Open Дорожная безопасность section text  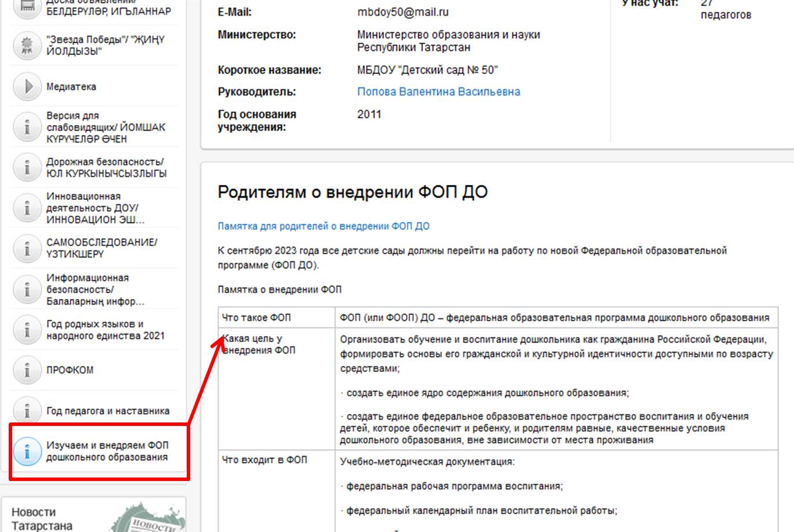point(106,167)
